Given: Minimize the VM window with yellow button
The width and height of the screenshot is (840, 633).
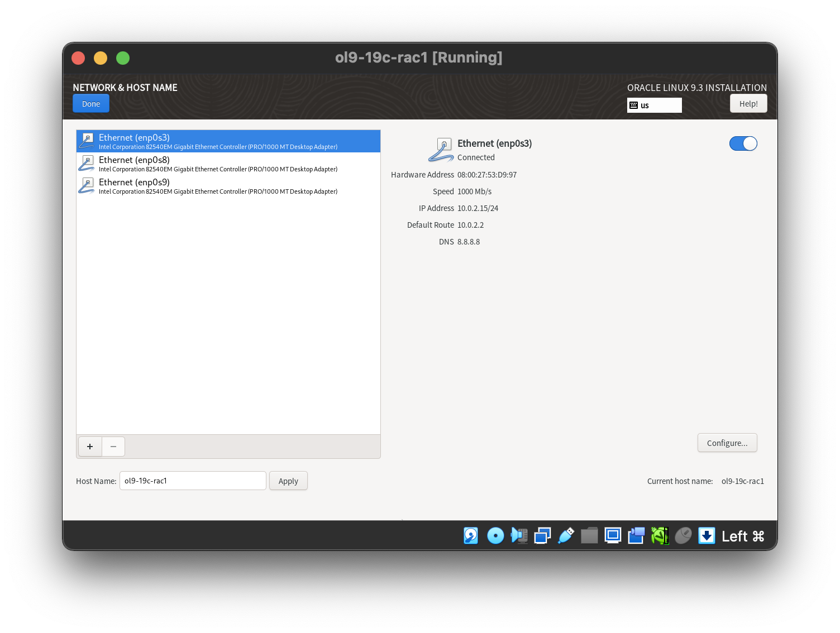Looking at the screenshot, I should (101, 58).
